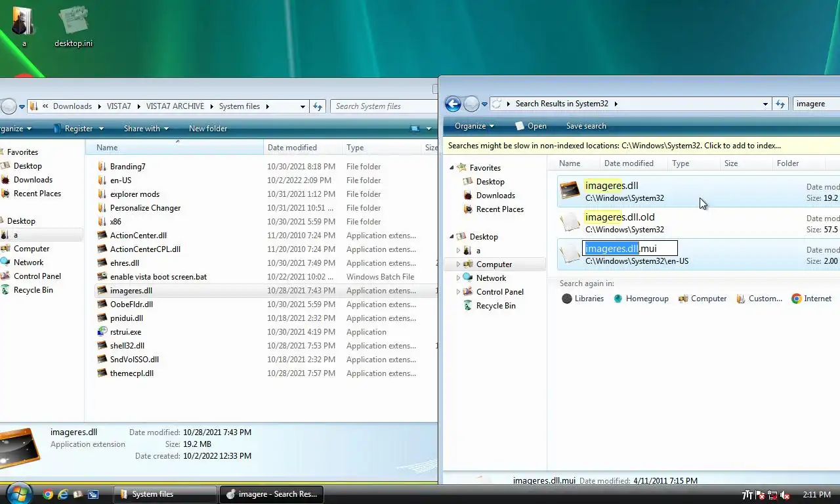Refresh the Search Results address bar
The image size is (840, 504).
(x=780, y=104)
